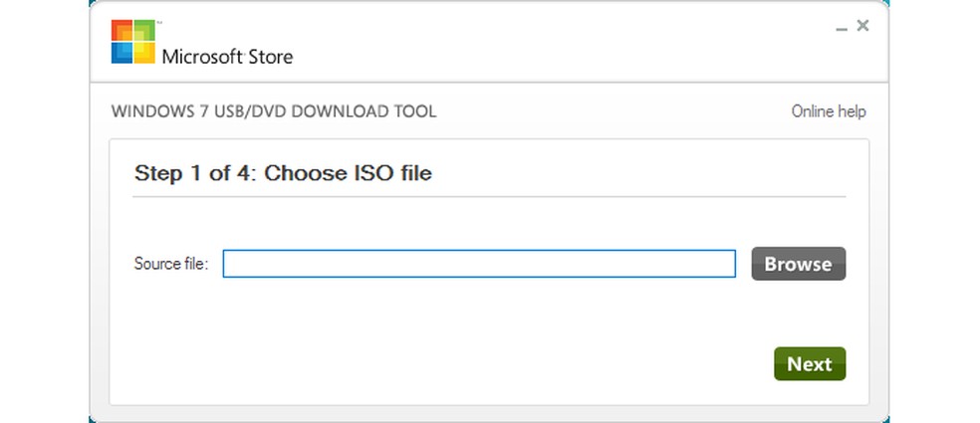Click "USB/DVD" in the tool title

pos(236,111)
